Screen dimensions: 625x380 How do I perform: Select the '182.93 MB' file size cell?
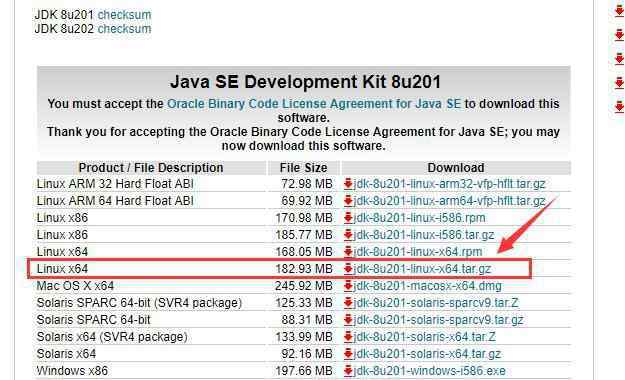pos(304,269)
